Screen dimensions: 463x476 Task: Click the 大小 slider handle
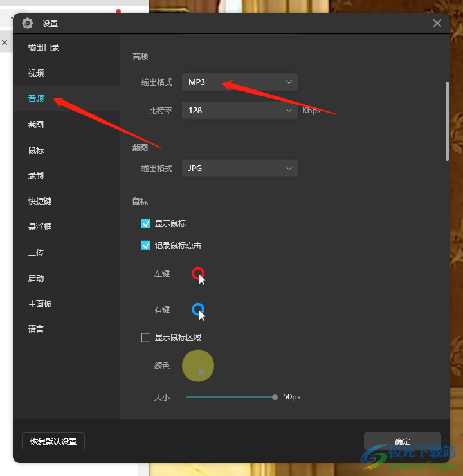275,397
